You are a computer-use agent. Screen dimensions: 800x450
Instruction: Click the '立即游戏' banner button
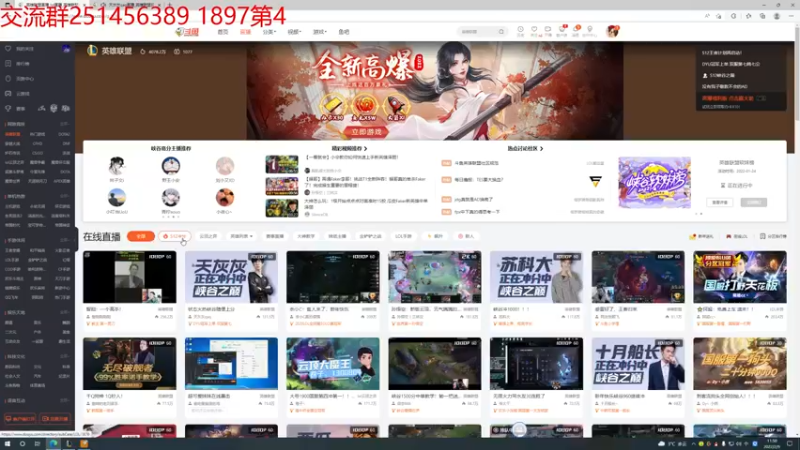(366, 132)
